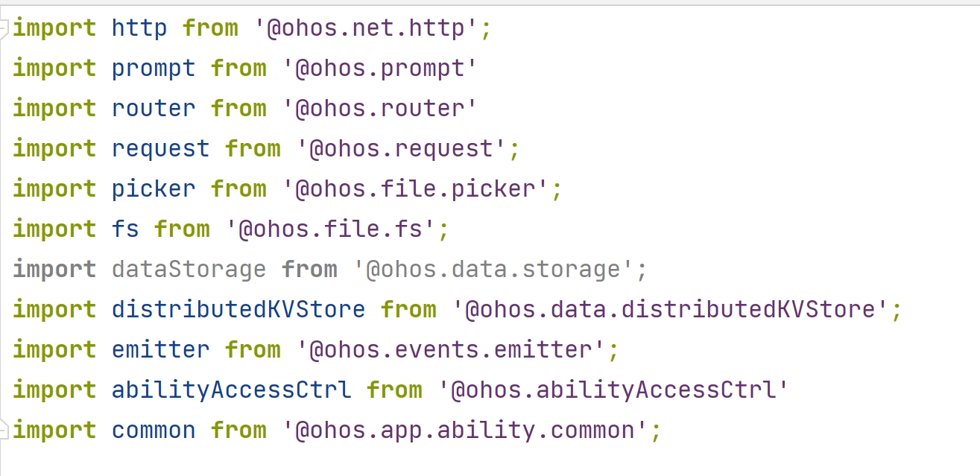Click the '@ohos.events.emitter' module string

point(450,350)
